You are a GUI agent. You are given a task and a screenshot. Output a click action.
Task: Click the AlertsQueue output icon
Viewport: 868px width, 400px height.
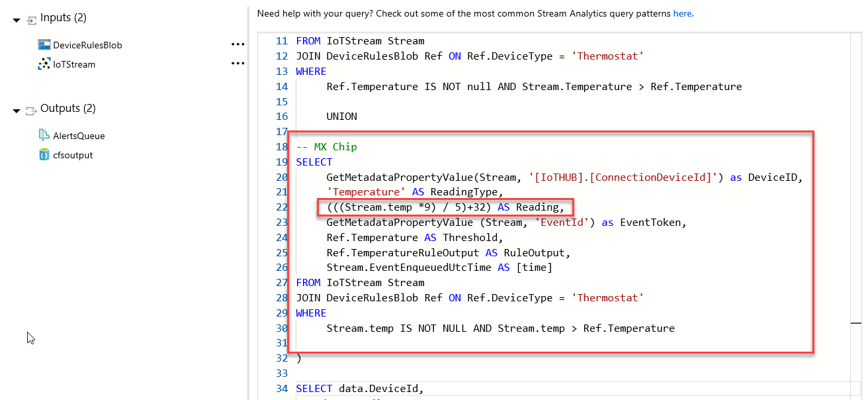[x=44, y=135]
